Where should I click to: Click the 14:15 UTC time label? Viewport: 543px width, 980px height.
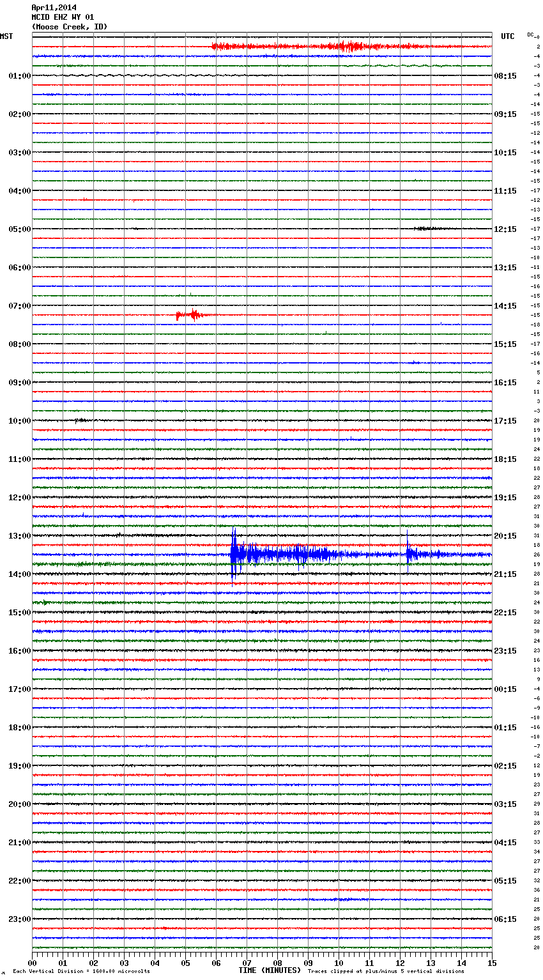pos(505,306)
